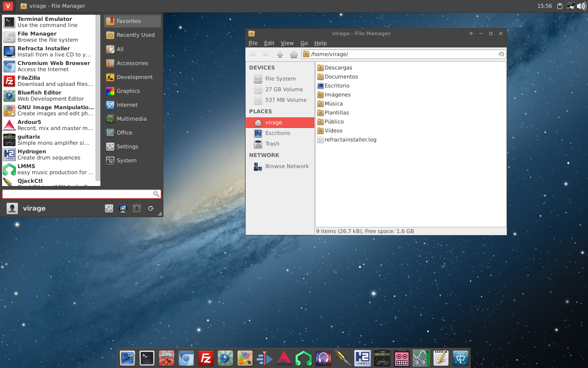Open the Go menu in File Manager

304,43
